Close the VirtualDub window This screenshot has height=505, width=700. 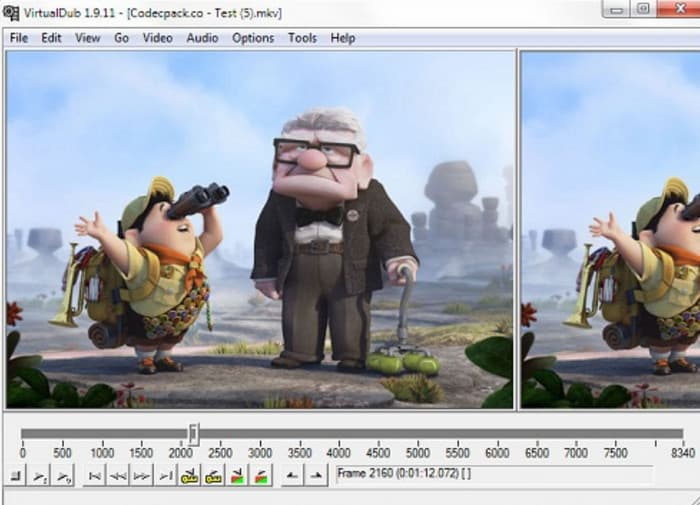pos(679,9)
